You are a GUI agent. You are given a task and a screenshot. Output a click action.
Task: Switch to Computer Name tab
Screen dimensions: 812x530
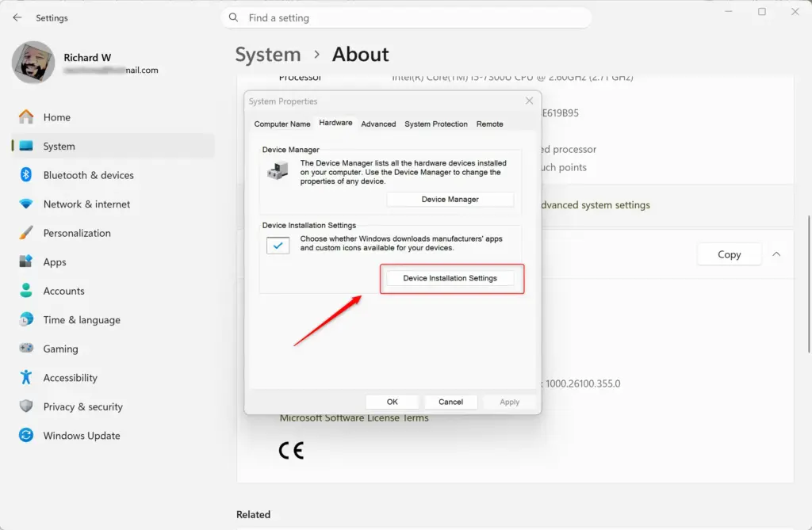[x=282, y=124]
